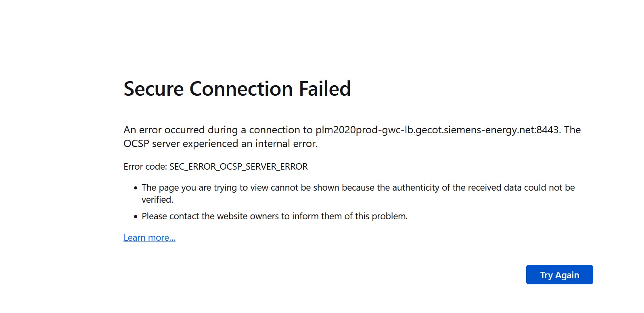Screen dimensions: 644x313
Task: Click the word 'Connection' in the heading
Action: click(241, 89)
